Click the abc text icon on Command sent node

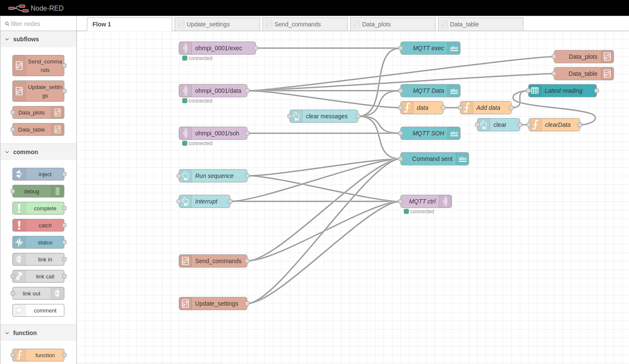point(462,159)
